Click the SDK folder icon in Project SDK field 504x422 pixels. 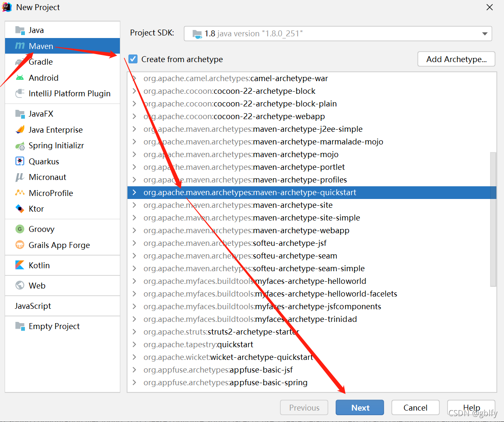(x=197, y=34)
